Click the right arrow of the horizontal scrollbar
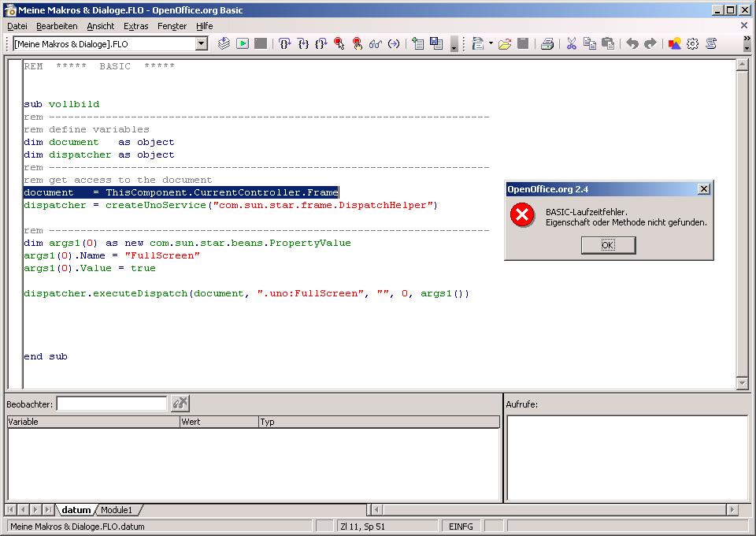This screenshot has height=536, width=756. pos(732,509)
